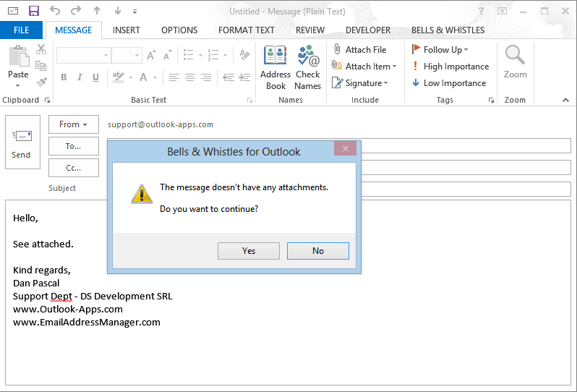Open Follow Up flag menu
The height and width of the screenshot is (392, 577).
click(440, 49)
